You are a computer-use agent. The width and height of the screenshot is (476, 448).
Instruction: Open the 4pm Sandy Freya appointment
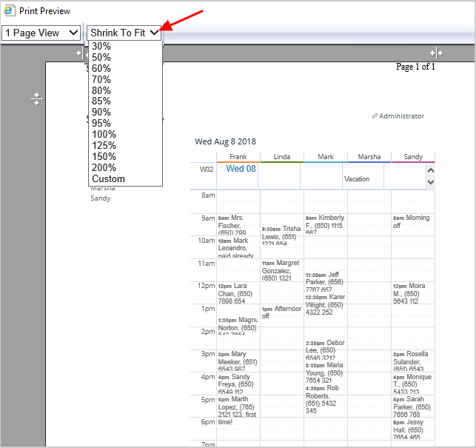pyautogui.click(x=238, y=384)
